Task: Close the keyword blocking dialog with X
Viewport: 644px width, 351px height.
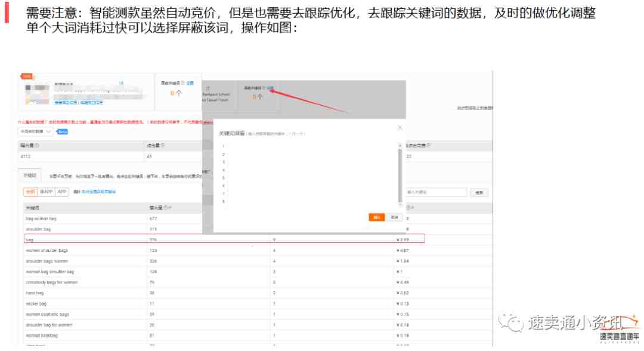Action: click(400, 127)
